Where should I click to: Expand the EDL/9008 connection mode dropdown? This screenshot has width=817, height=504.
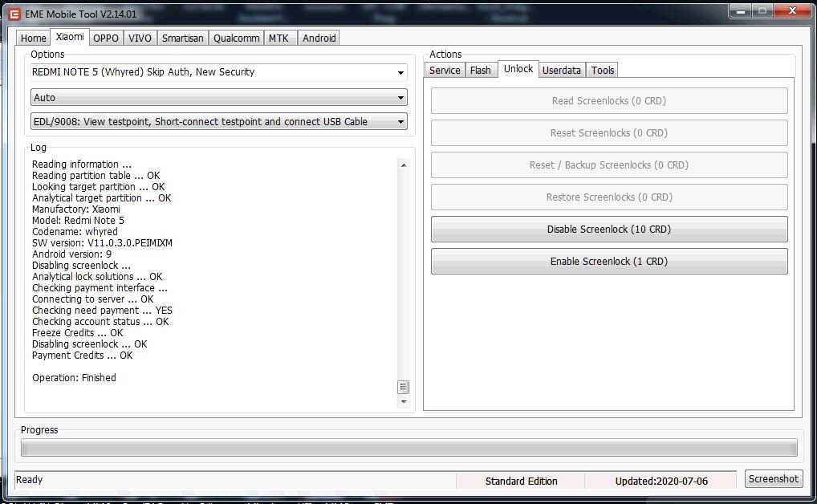coord(219,122)
